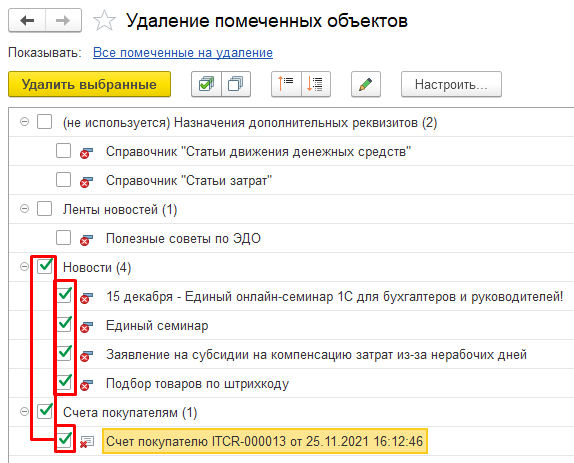
Task: Collapse the Счета покупателям (1) group
Action: coord(24,412)
